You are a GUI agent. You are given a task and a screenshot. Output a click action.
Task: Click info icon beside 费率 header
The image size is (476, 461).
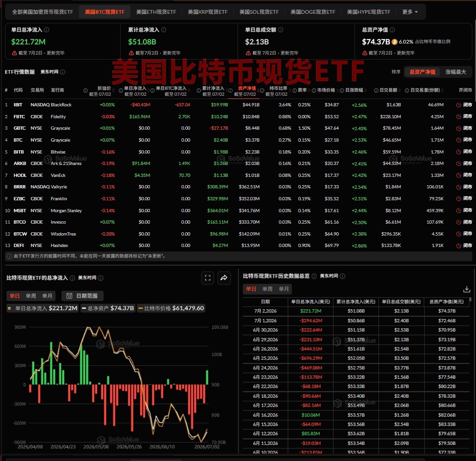coord(294,90)
